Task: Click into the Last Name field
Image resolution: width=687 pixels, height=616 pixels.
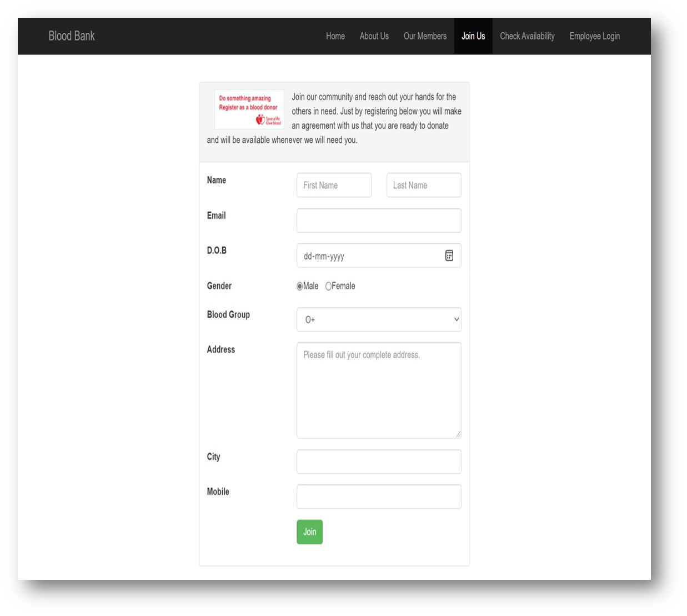Action: (x=424, y=185)
